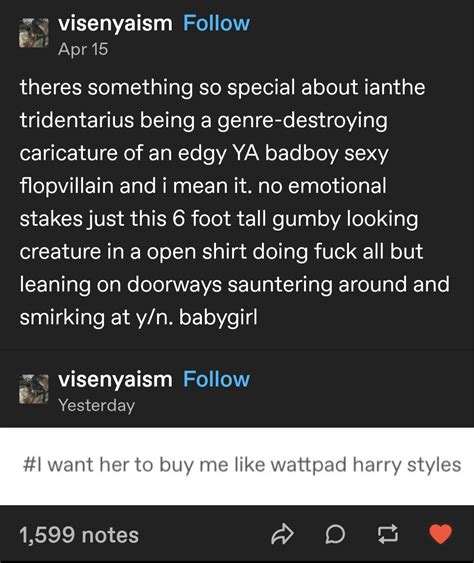Click the line about leaning on doorways
The width and height of the screenshot is (474, 563).
click(x=234, y=284)
